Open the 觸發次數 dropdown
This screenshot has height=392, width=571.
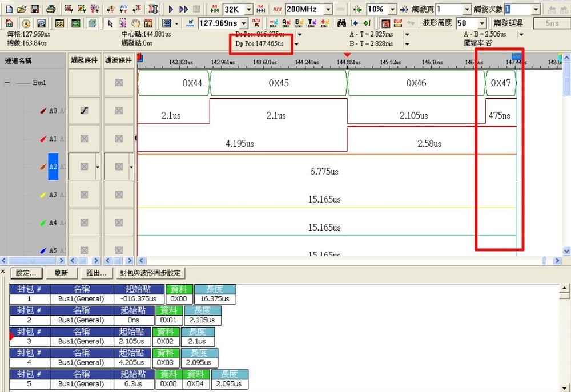coord(536,10)
